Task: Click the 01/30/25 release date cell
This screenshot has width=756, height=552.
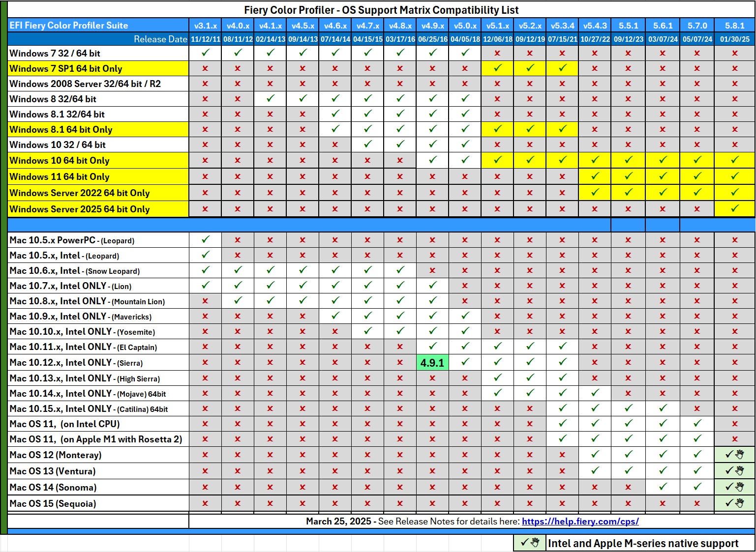Action: tap(734, 39)
